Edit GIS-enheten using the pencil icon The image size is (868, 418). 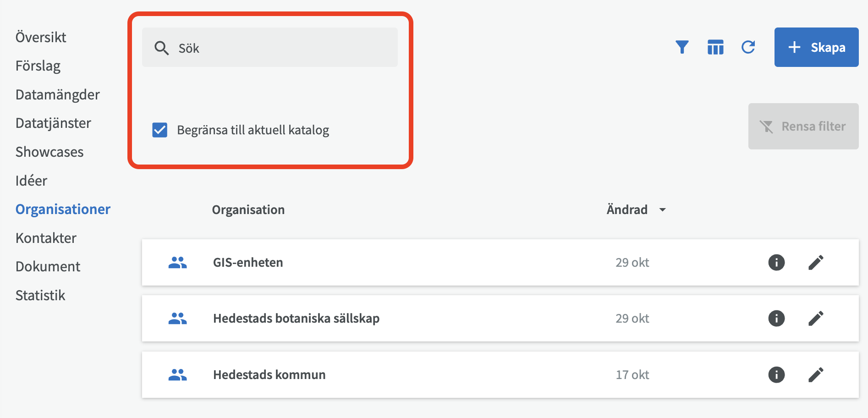pos(816,262)
